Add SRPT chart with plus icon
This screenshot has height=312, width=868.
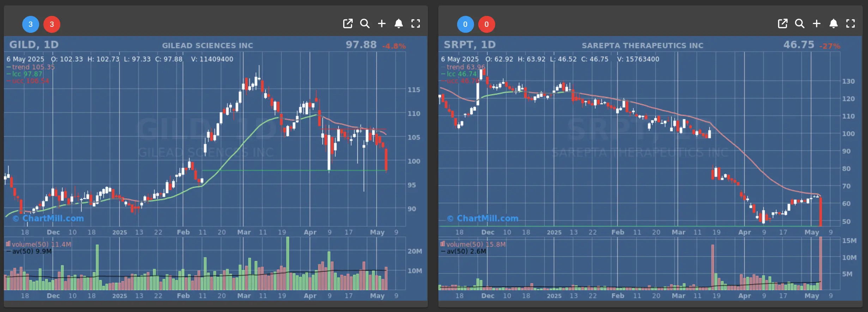[x=817, y=24]
